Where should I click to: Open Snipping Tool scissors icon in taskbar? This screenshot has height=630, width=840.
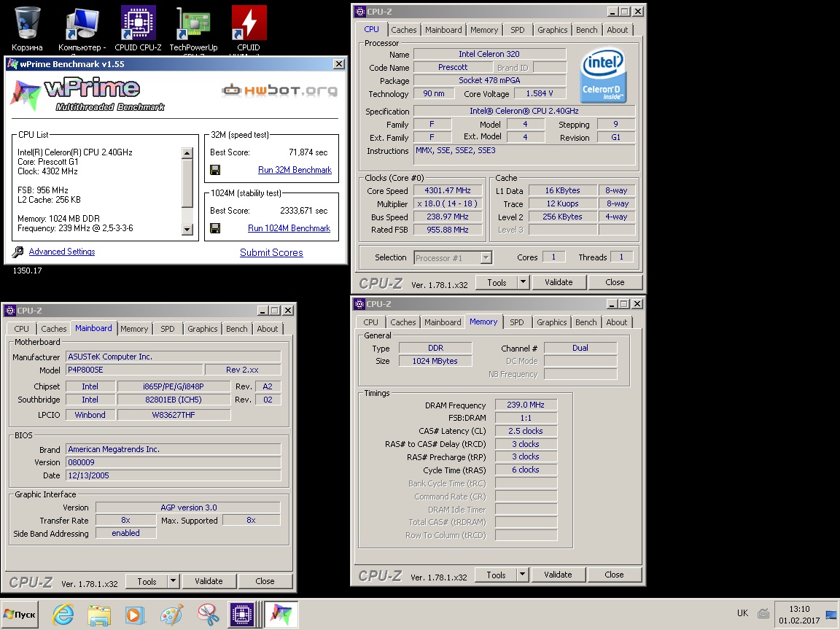pos(208,615)
